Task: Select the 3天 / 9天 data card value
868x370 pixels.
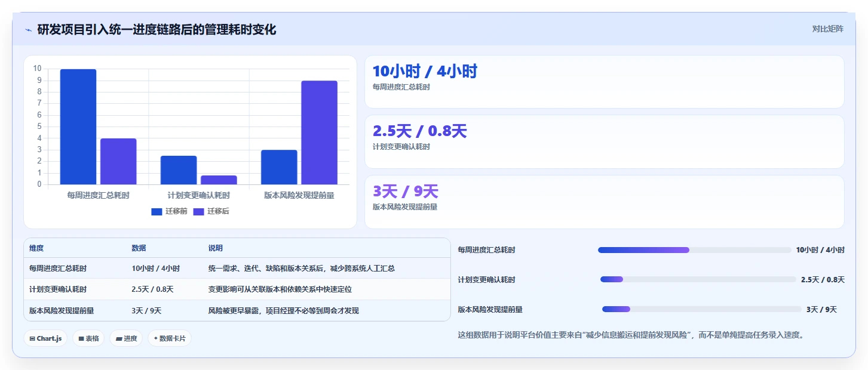Action: point(406,192)
